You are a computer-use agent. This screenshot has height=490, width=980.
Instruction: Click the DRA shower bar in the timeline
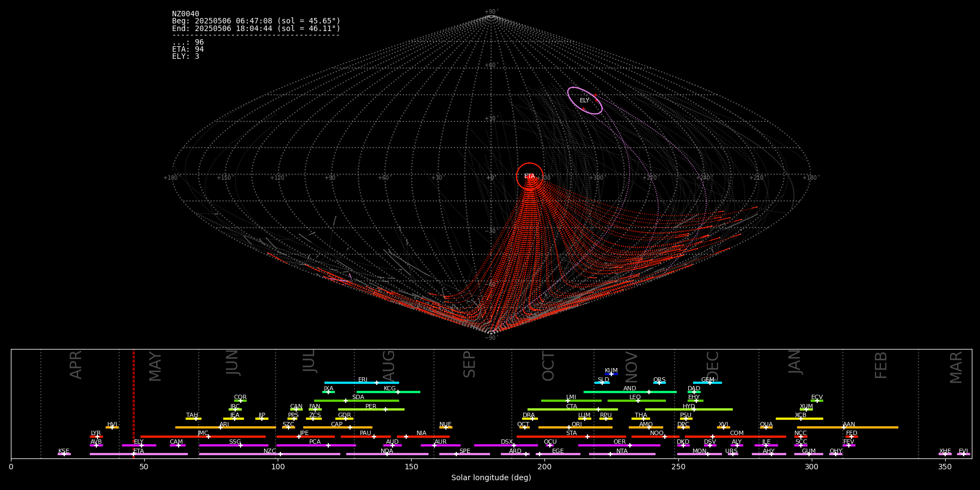coord(530,419)
